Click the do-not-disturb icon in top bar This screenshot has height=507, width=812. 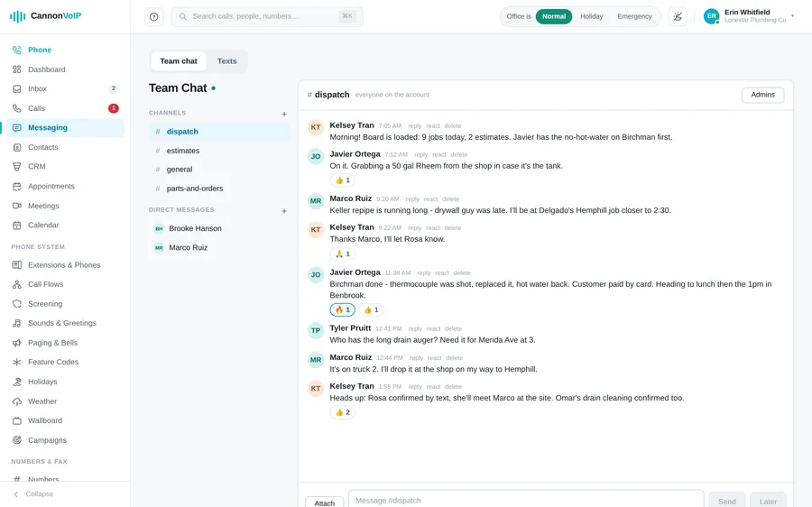click(x=678, y=16)
